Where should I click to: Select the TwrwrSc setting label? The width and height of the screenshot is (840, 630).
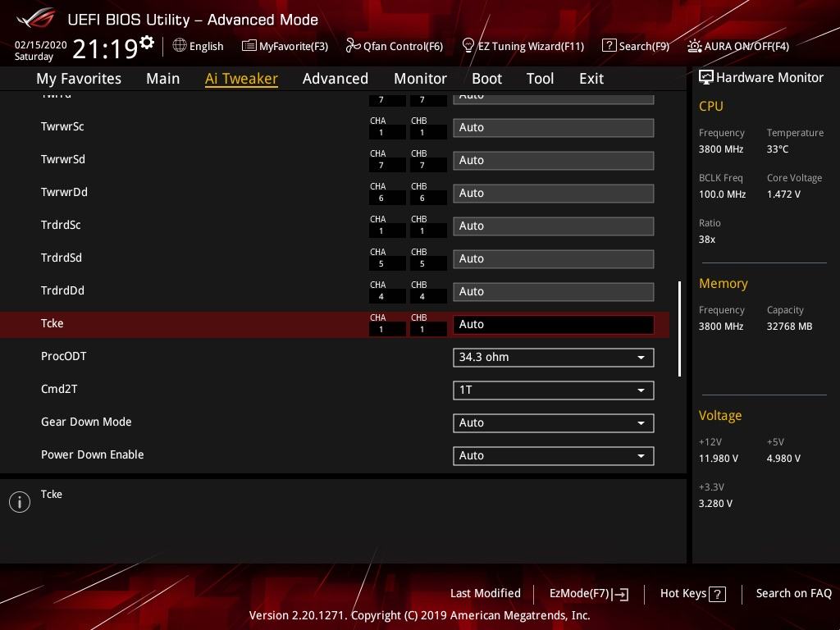pyautogui.click(x=62, y=126)
